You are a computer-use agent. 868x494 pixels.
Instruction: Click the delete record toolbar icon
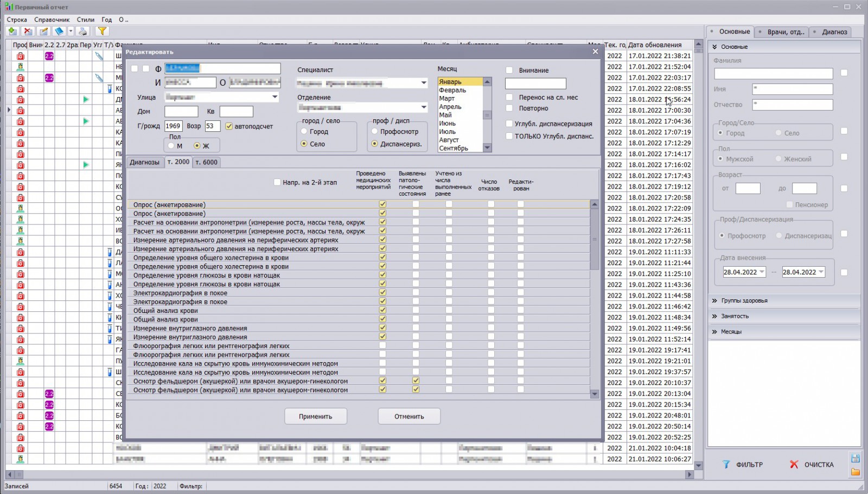coord(28,31)
